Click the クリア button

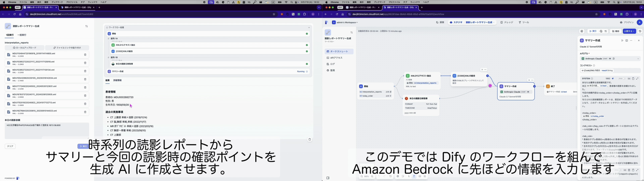coord(10,146)
